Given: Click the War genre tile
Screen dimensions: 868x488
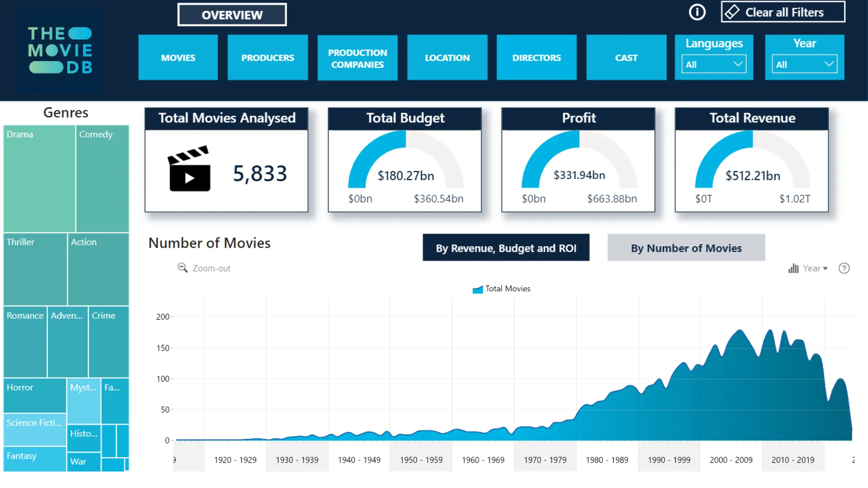Looking at the screenshot, I should (84, 462).
